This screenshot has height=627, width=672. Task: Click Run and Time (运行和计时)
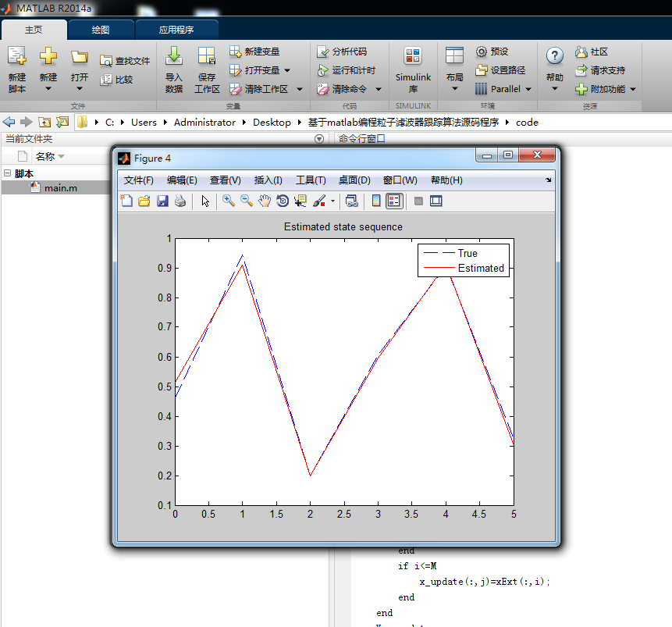coord(347,70)
